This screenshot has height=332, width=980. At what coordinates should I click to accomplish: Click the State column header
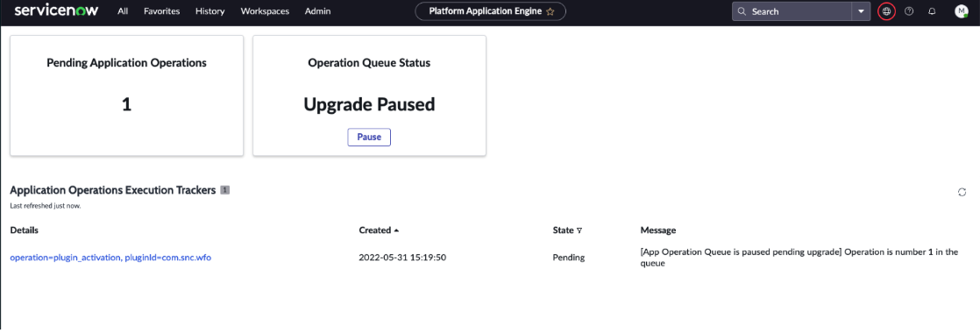[563, 230]
